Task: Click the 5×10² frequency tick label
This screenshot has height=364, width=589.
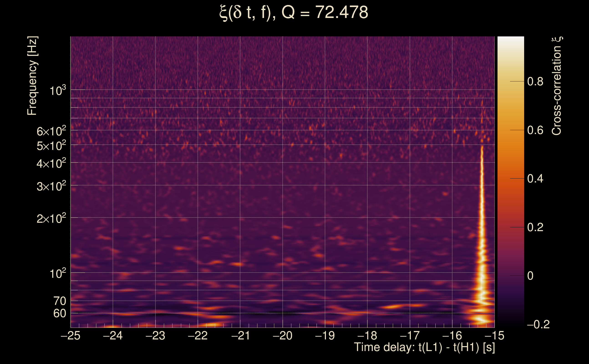Action: point(51,145)
